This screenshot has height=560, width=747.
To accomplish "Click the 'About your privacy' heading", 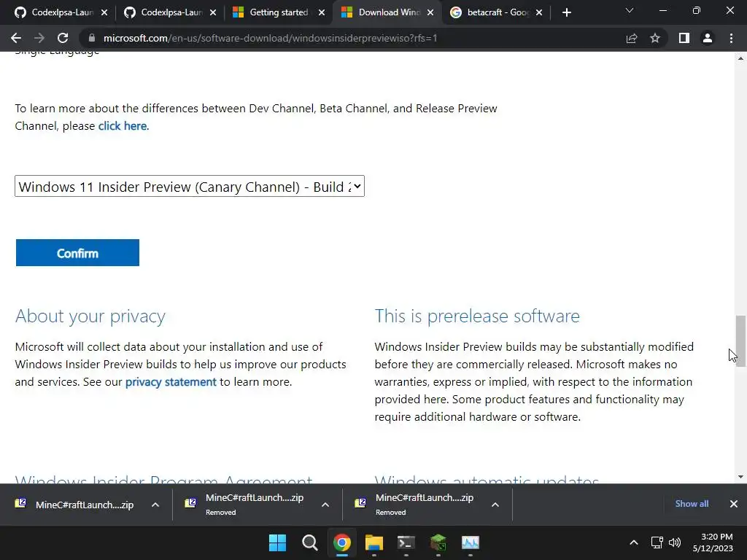I will pyautogui.click(x=90, y=316).
